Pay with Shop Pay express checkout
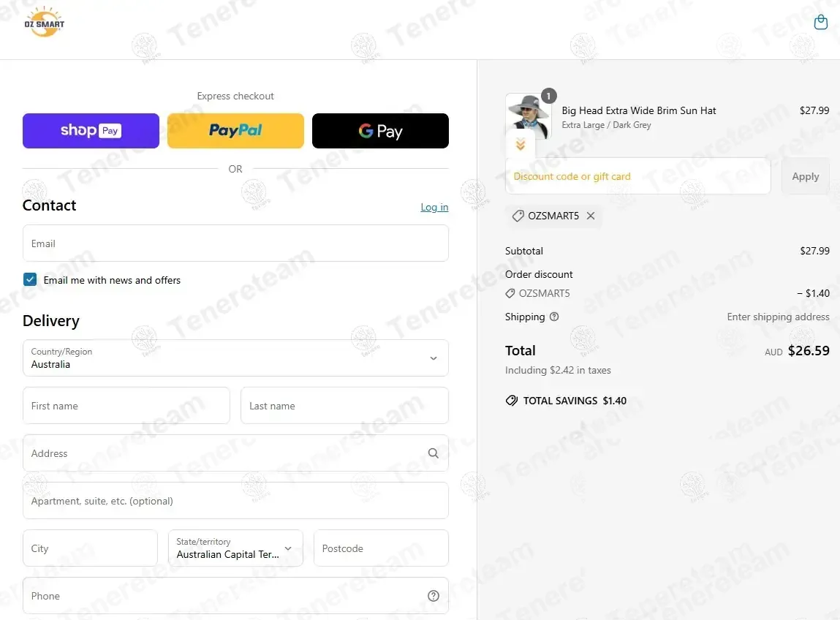Image resolution: width=840 pixels, height=620 pixels. 91,131
